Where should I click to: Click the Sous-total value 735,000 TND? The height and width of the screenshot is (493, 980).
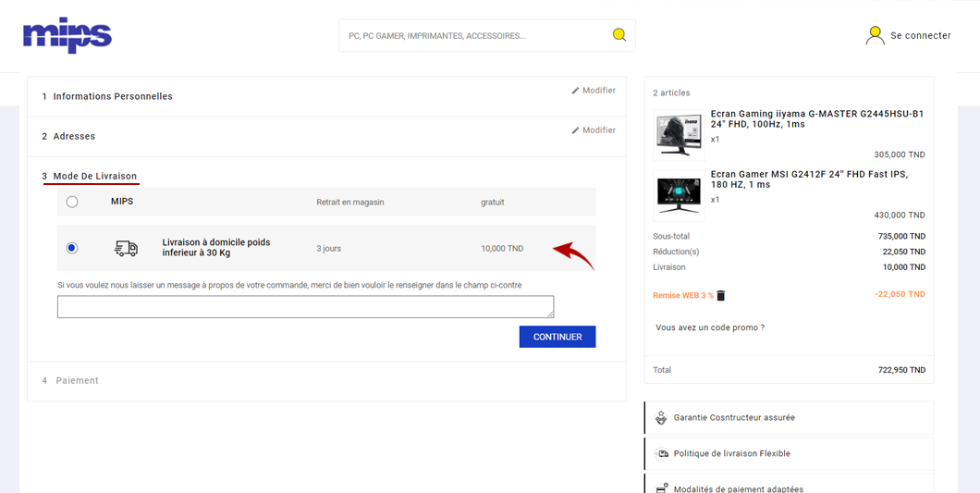(901, 236)
